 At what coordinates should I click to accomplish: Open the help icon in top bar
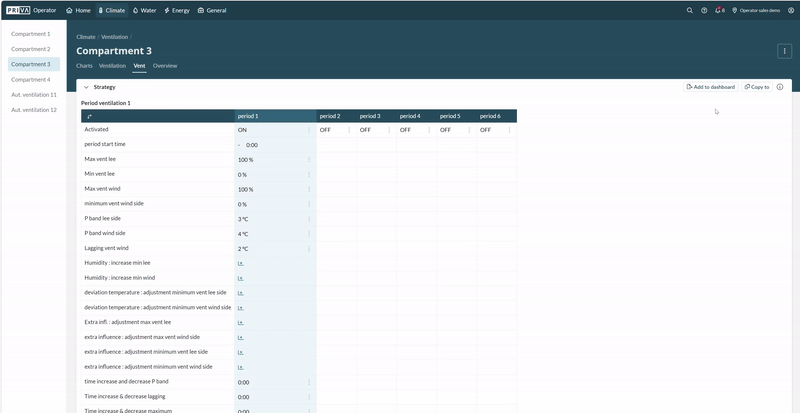point(704,10)
